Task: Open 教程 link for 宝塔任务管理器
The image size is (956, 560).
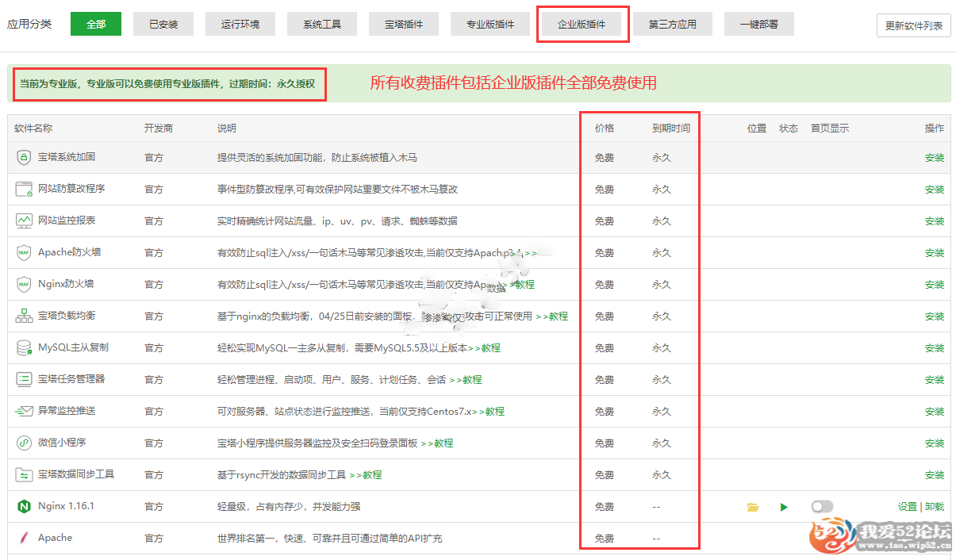Action: tap(466, 379)
